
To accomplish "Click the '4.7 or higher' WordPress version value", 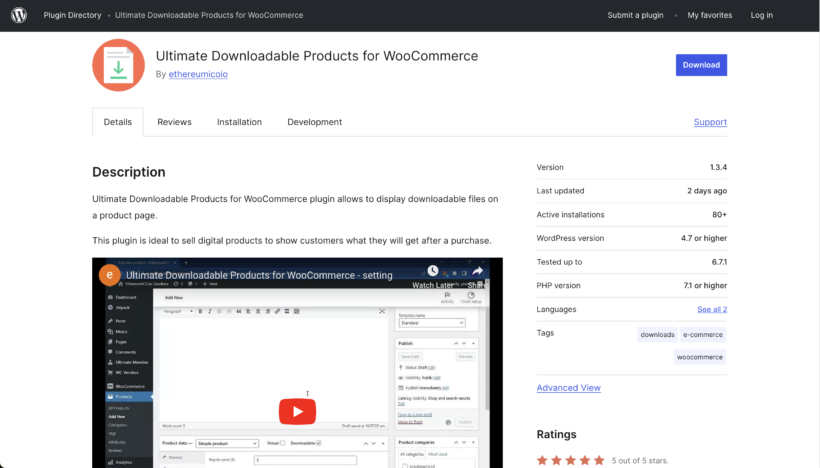I will coord(704,238).
